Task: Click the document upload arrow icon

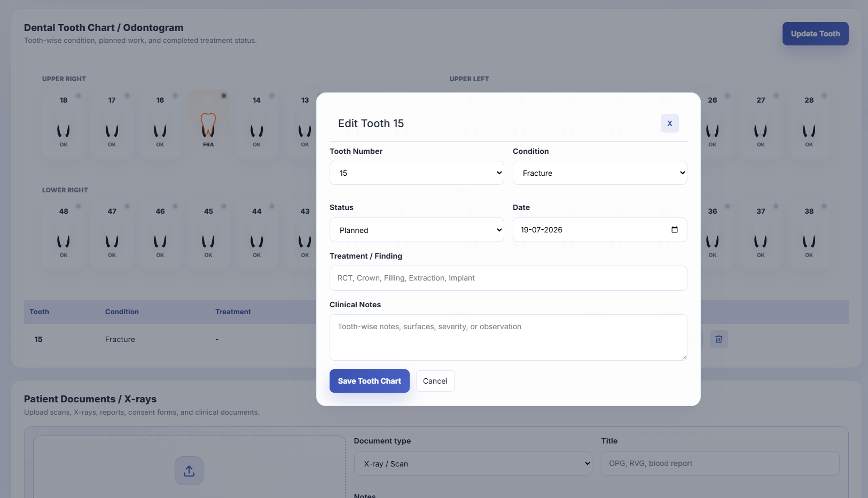Action: click(189, 471)
